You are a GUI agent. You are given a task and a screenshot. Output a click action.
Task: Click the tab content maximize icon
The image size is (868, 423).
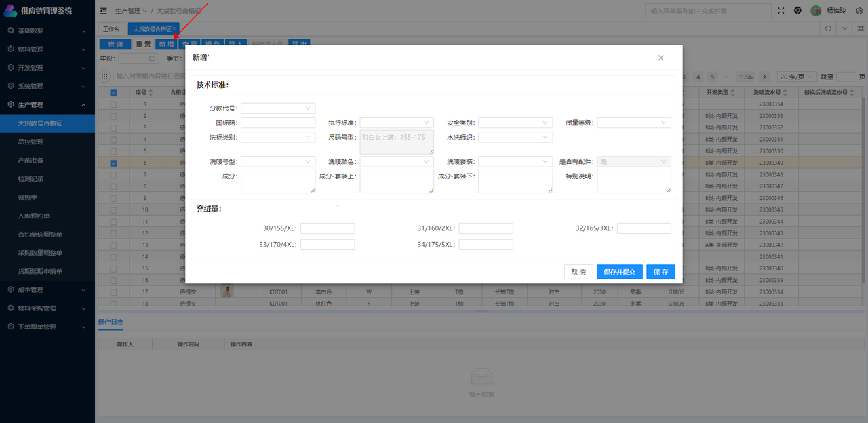(x=860, y=29)
